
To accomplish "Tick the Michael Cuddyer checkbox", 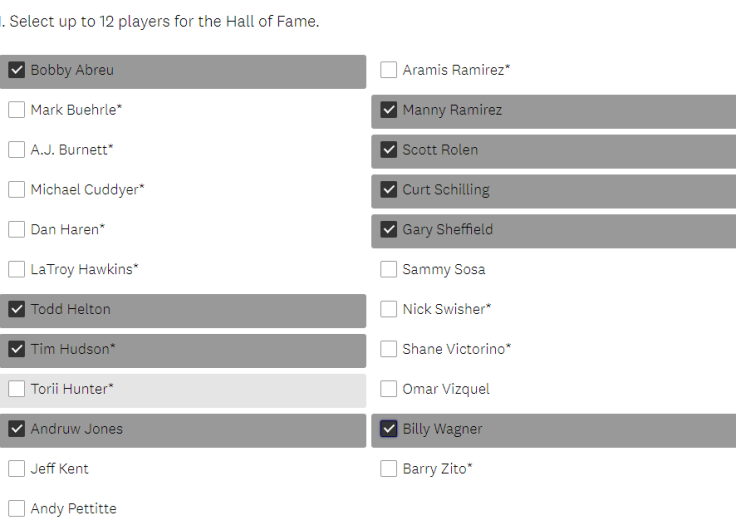I will pos(17,190).
